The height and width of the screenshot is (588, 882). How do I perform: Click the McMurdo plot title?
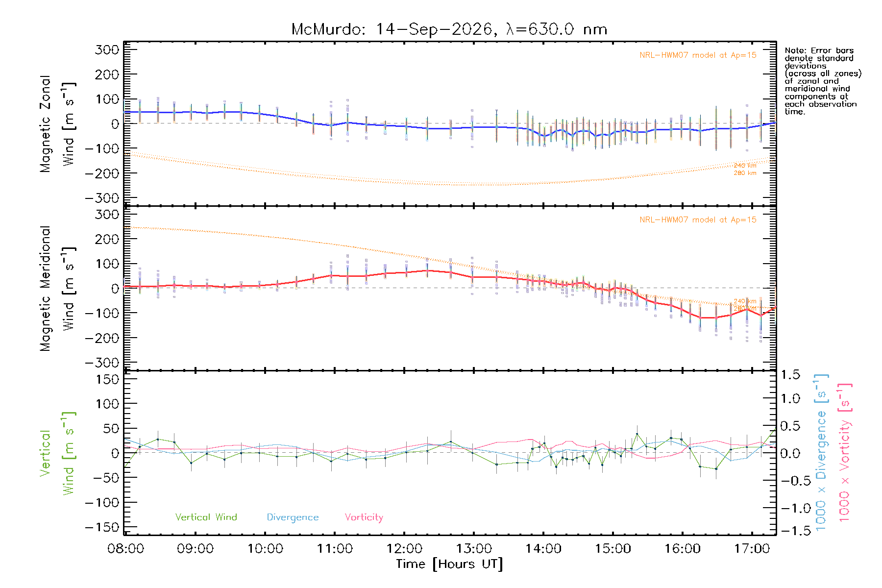pos(449,29)
